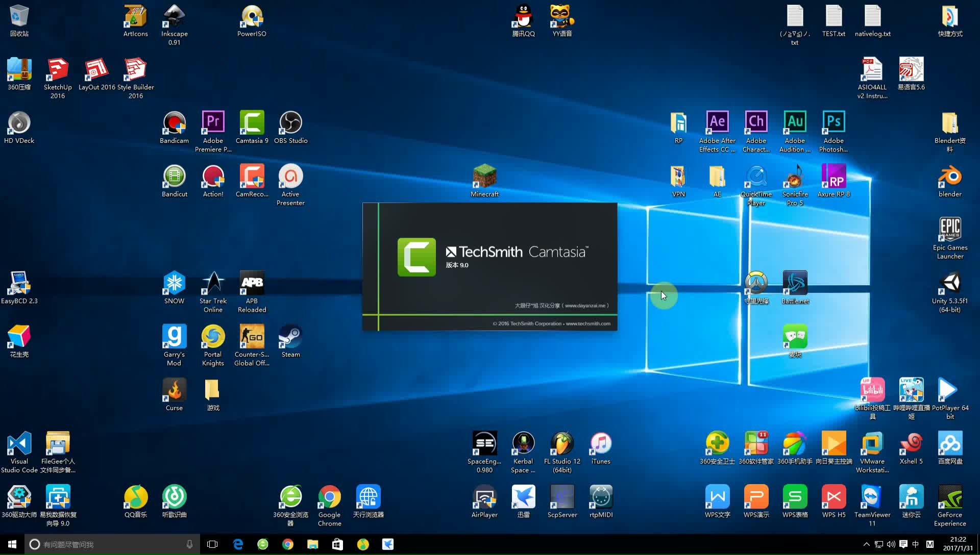
Task: Select the Steam desktop shortcut
Action: coord(290,341)
